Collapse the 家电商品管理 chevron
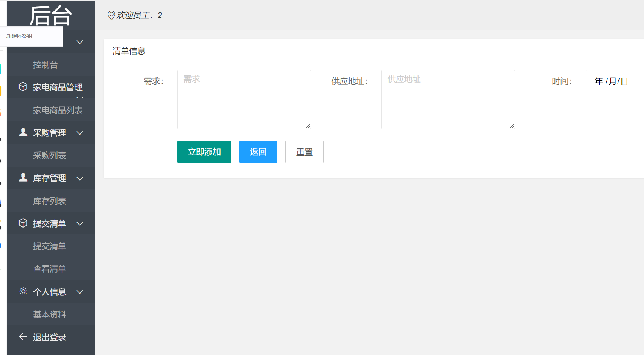The height and width of the screenshot is (355, 644). coord(79,97)
